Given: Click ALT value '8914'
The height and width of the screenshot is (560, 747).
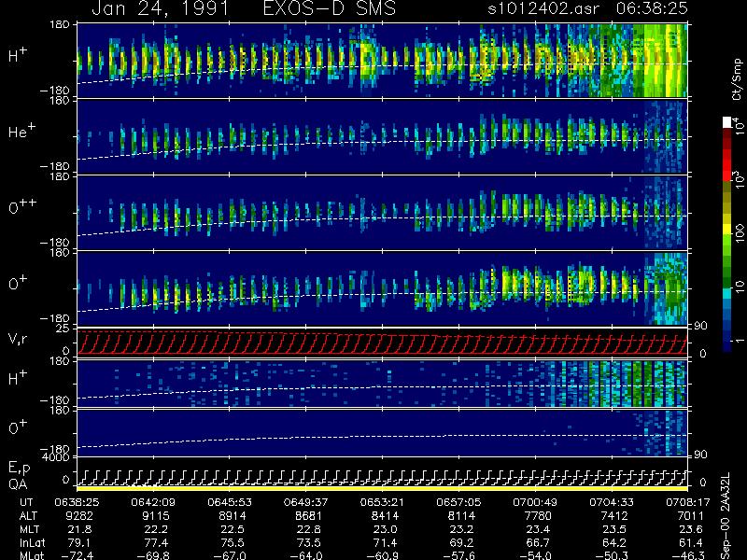Looking at the screenshot, I should (233, 516).
